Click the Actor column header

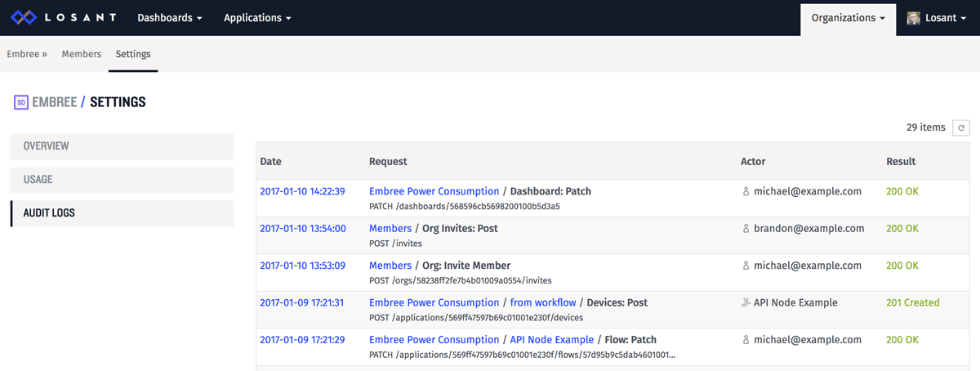coord(753,162)
